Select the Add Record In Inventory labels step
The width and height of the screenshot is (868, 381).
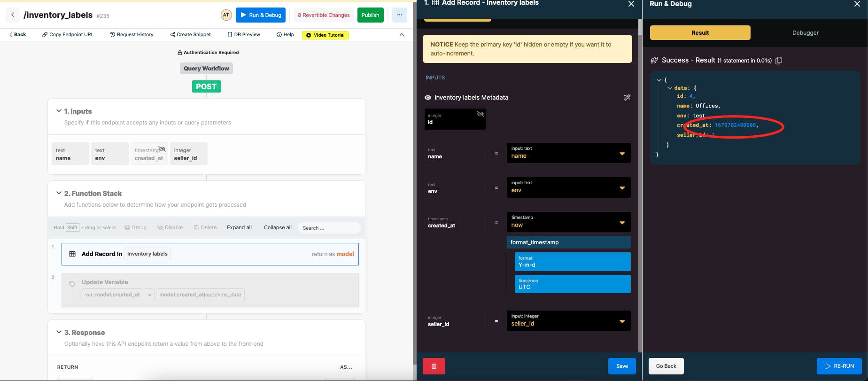pos(210,254)
